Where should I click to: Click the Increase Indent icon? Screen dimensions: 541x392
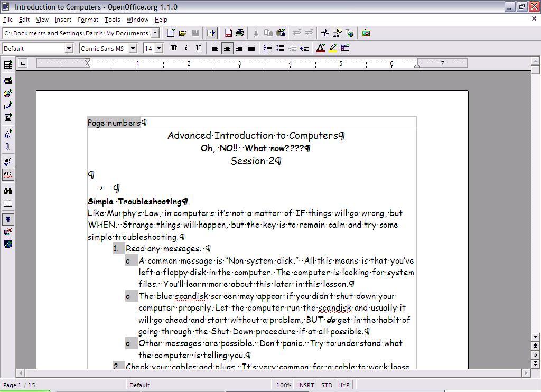(x=305, y=48)
